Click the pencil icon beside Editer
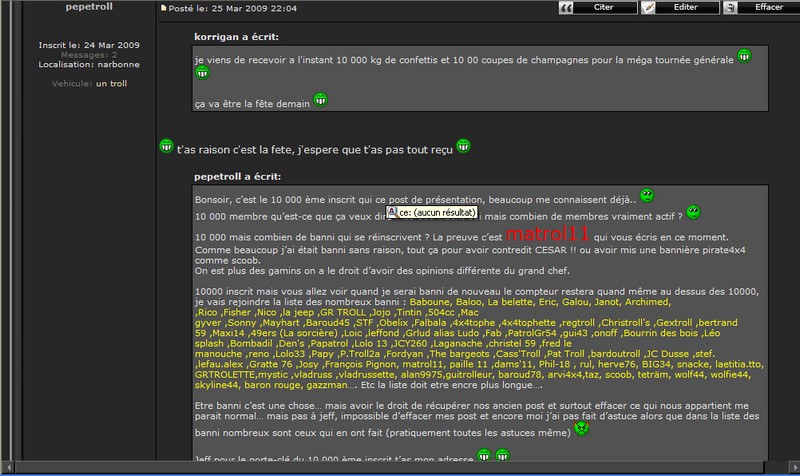The width and height of the screenshot is (800, 476). coord(648,8)
